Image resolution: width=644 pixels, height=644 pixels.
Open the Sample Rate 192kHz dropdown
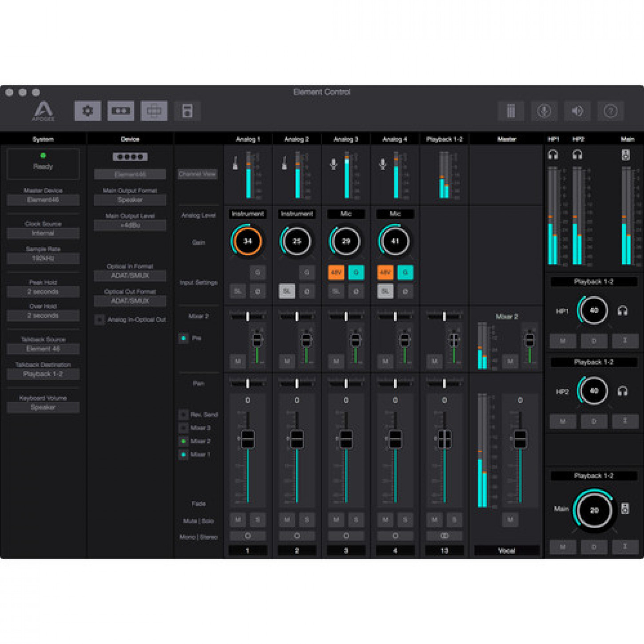(43, 258)
